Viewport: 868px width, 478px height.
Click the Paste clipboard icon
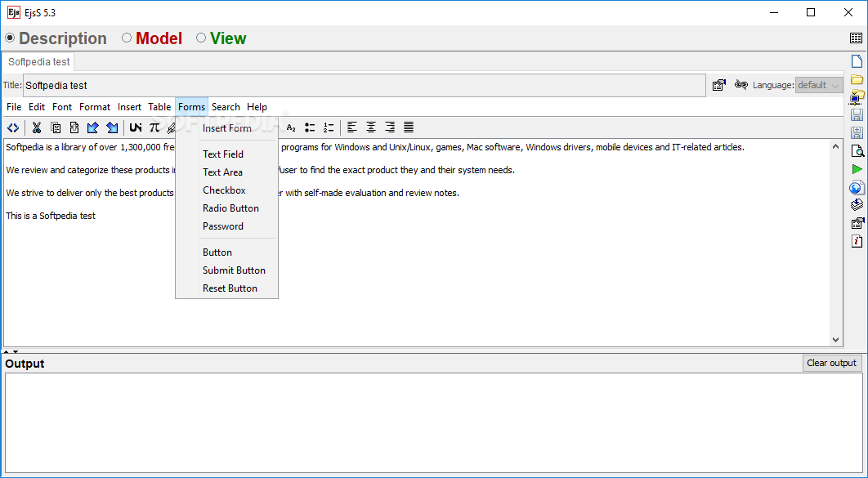(x=74, y=127)
